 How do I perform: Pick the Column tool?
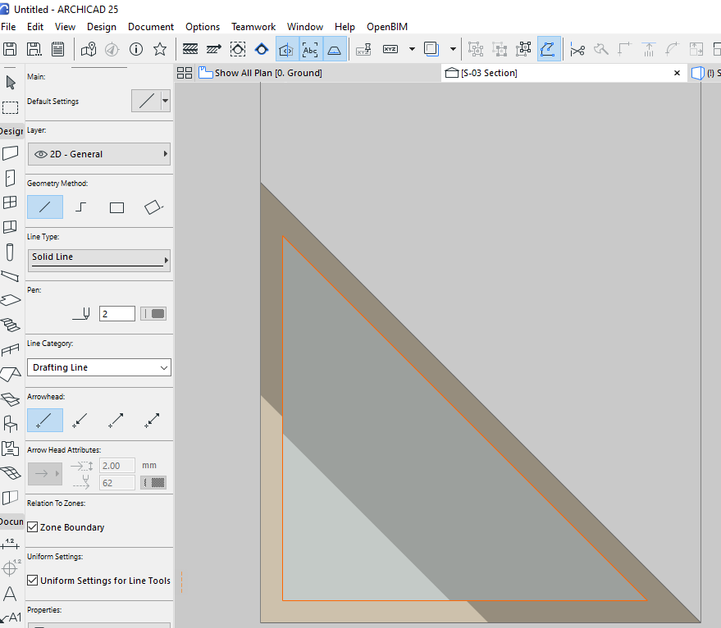(10, 252)
